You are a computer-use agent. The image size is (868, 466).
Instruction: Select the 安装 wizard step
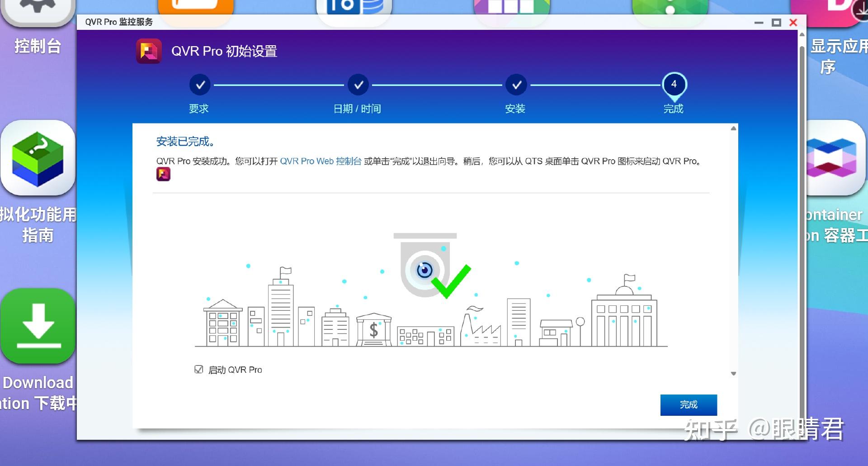coord(516,85)
